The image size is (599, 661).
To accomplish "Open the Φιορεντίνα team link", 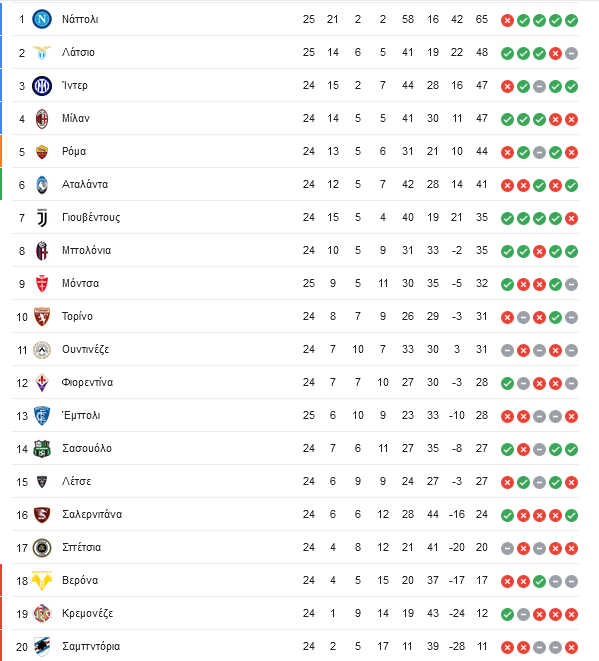I will click(87, 382).
